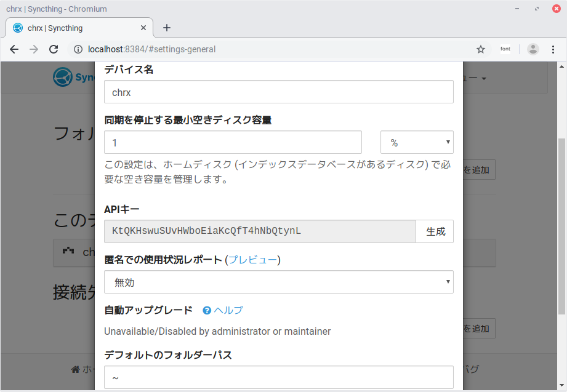Click the ヘルプ link for auto upgrade
This screenshot has height=392, width=567.
tap(228, 310)
